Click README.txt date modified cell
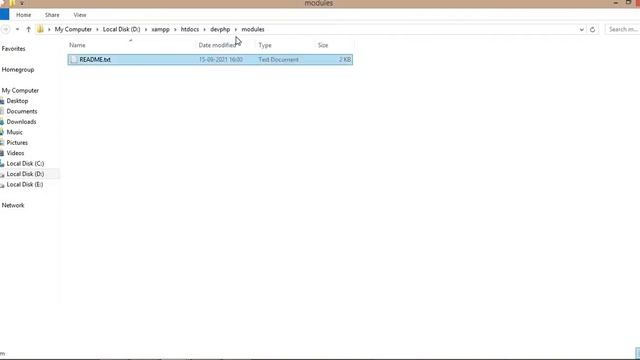 click(x=220, y=60)
